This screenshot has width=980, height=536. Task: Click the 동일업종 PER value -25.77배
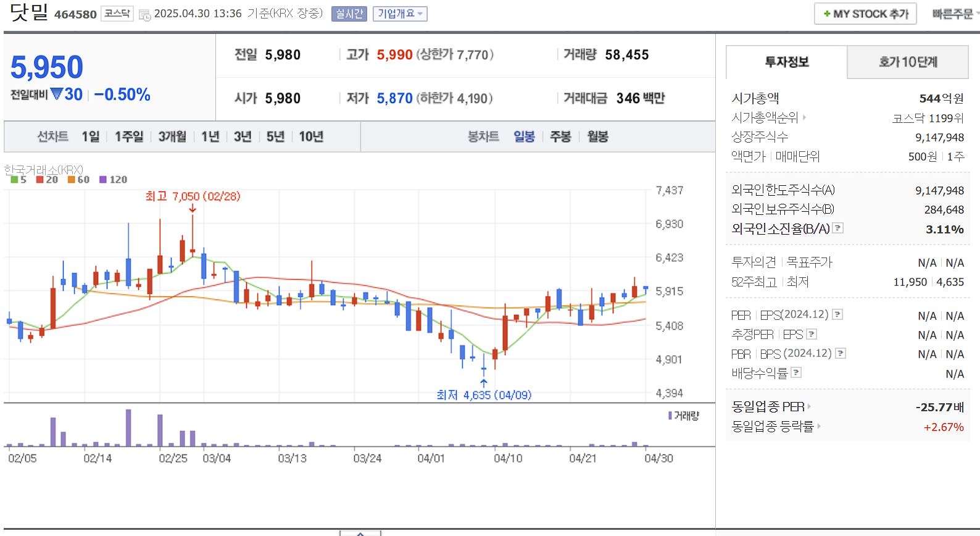tap(940, 407)
